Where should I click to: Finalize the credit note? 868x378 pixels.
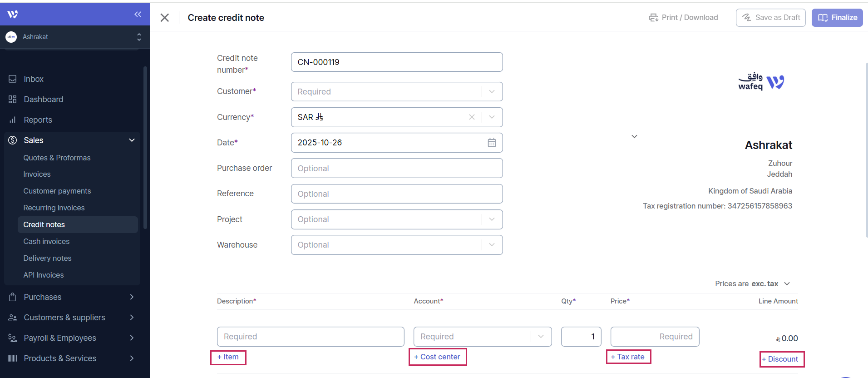click(x=837, y=18)
